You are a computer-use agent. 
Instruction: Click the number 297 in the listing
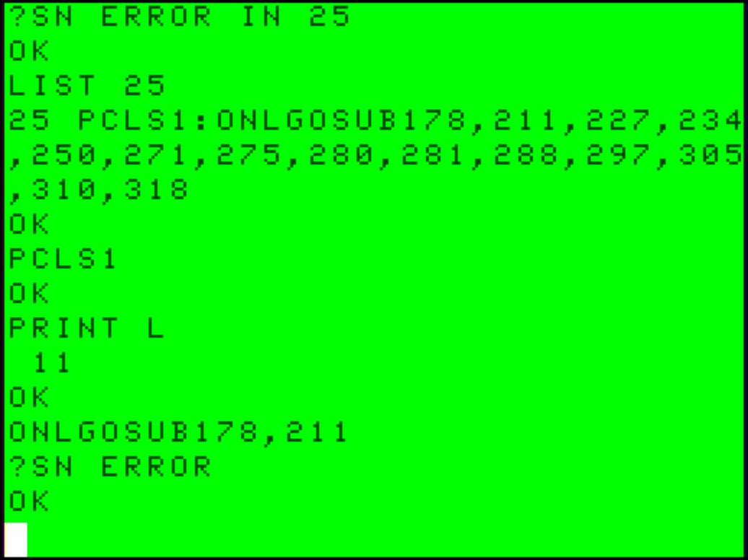[618, 155]
